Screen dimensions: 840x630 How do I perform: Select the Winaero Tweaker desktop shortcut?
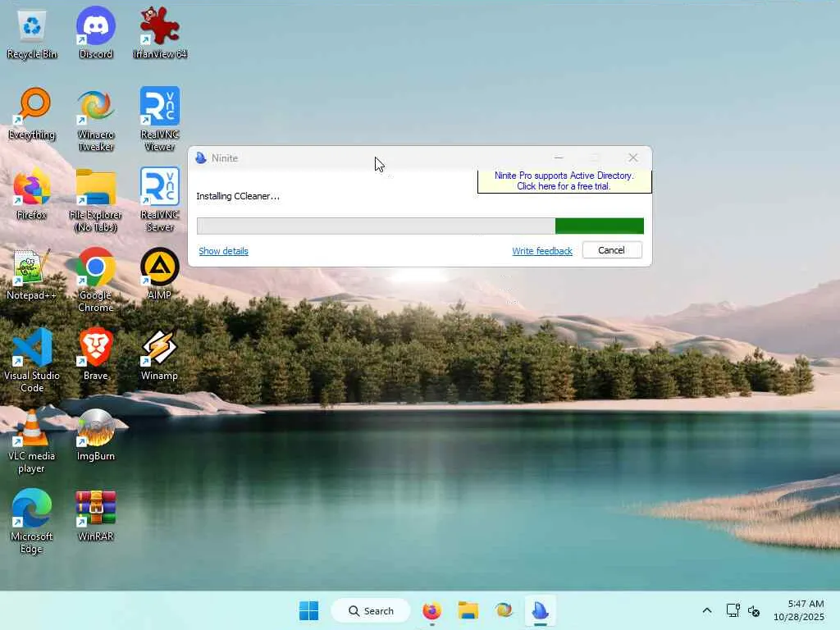(x=95, y=119)
